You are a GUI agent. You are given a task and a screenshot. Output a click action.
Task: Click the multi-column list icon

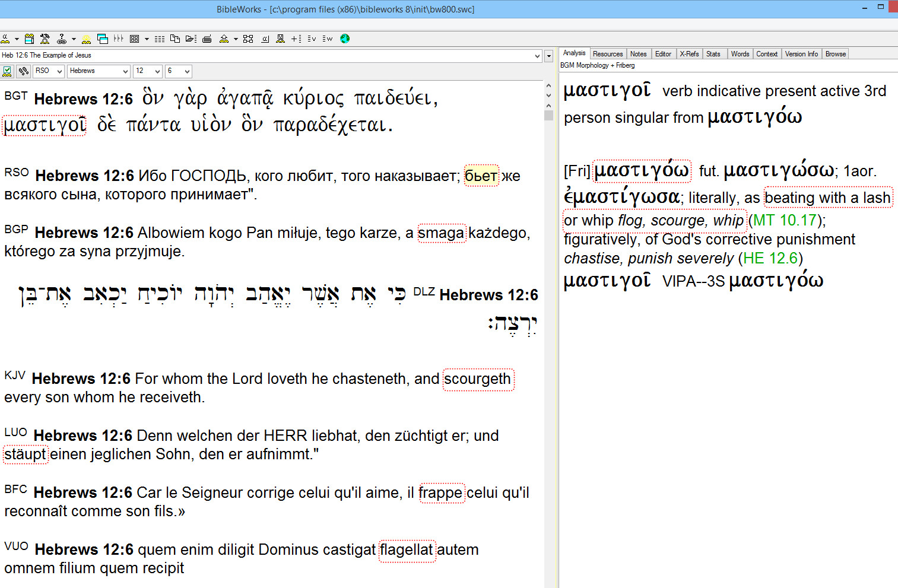click(160, 39)
